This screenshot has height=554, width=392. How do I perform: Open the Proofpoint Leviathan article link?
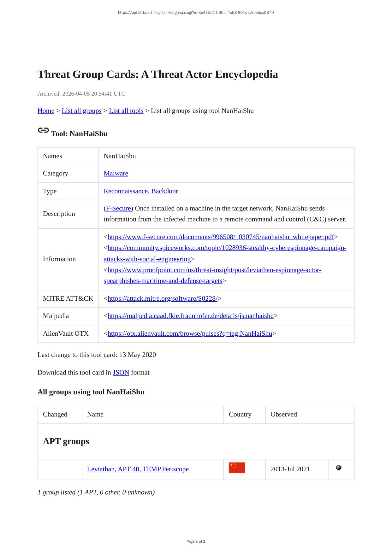pos(214,270)
